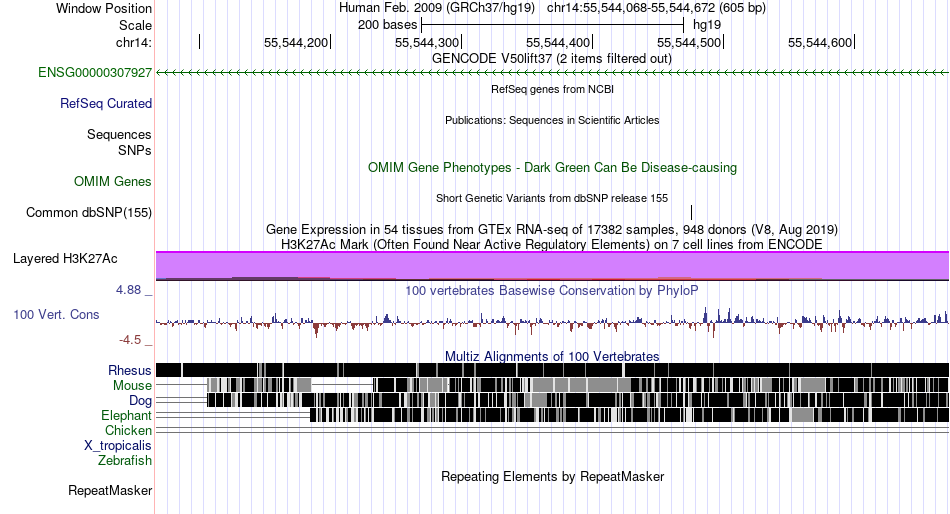Open the Layered H3K27Ac track label
950x514 pixels.
point(65,259)
